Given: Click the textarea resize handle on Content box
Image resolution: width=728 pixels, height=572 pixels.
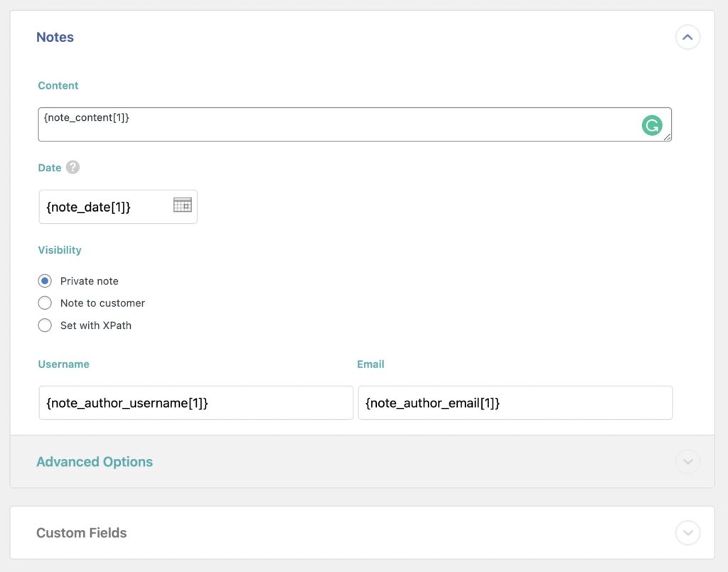Looking at the screenshot, I should [668, 138].
